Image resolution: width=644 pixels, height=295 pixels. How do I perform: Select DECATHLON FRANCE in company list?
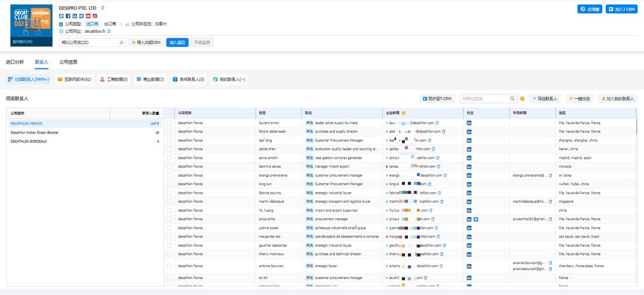pyautogui.click(x=85, y=123)
